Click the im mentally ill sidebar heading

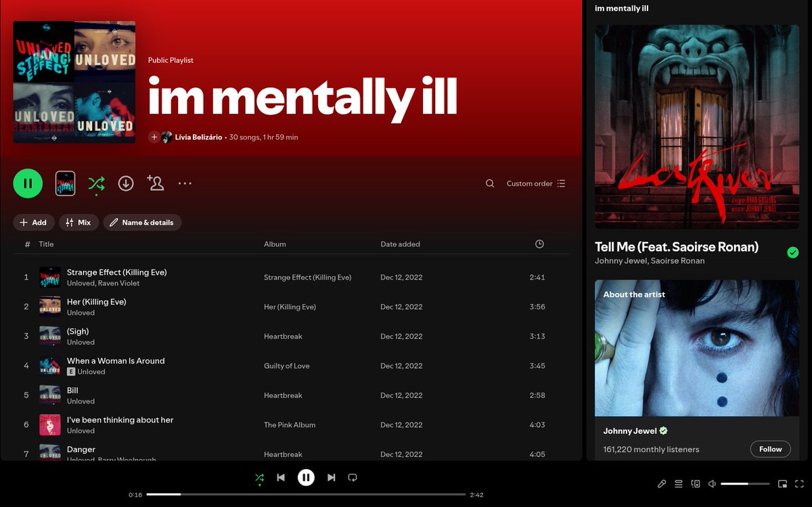[x=622, y=8]
